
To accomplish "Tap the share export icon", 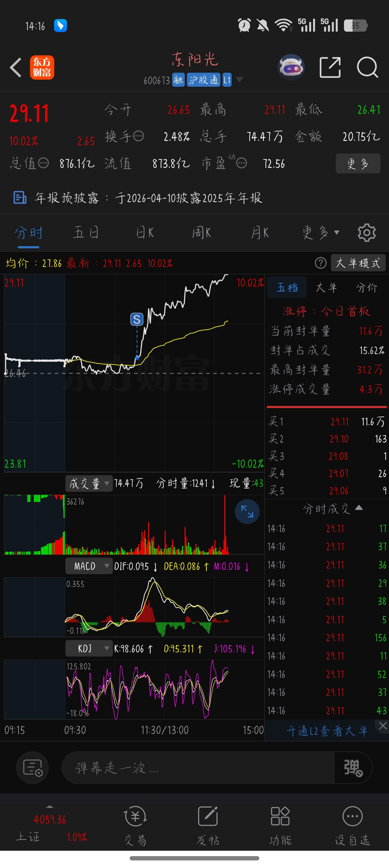I will [330, 67].
